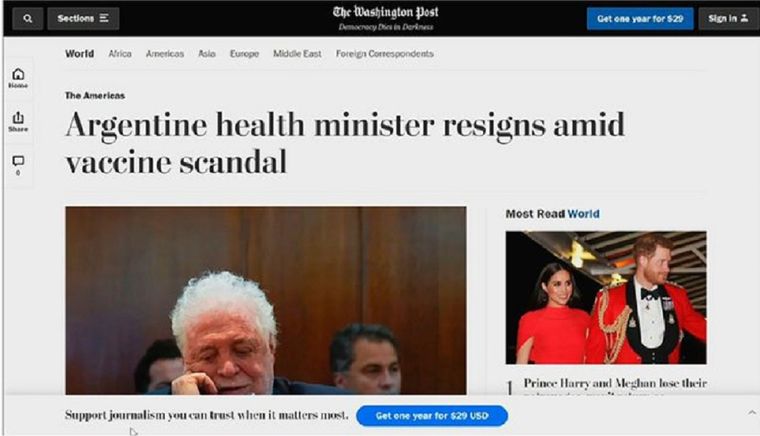760x436 pixels.
Task: Click the World link beside Most Read
Action: 584,214
